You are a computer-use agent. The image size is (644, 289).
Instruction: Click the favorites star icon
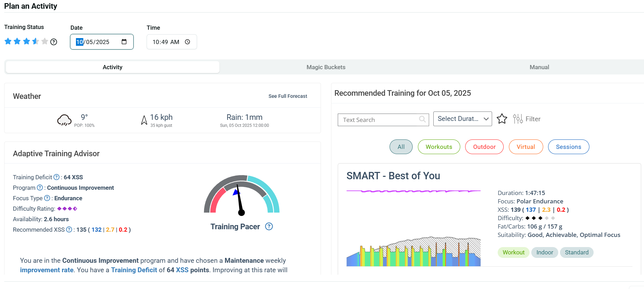tap(502, 119)
